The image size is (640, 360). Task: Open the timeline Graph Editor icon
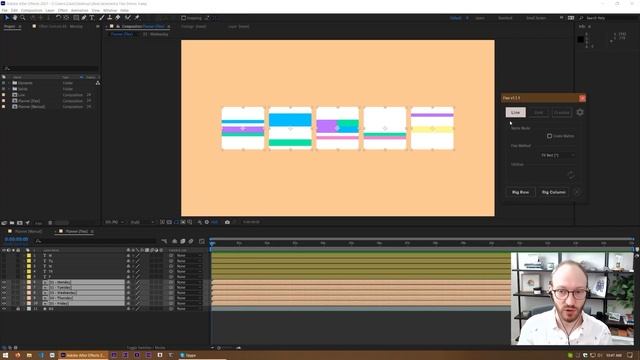(x=201, y=241)
